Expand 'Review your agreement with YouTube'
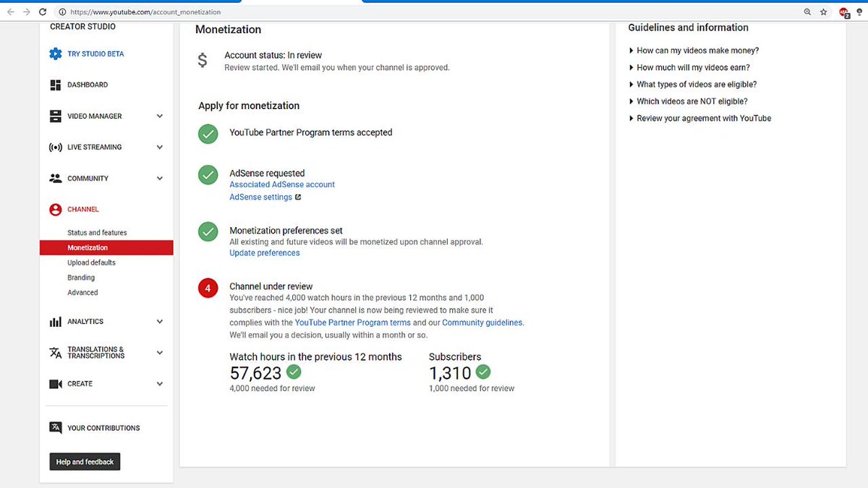Viewport: 868px width, 488px height. pyautogui.click(x=700, y=119)
